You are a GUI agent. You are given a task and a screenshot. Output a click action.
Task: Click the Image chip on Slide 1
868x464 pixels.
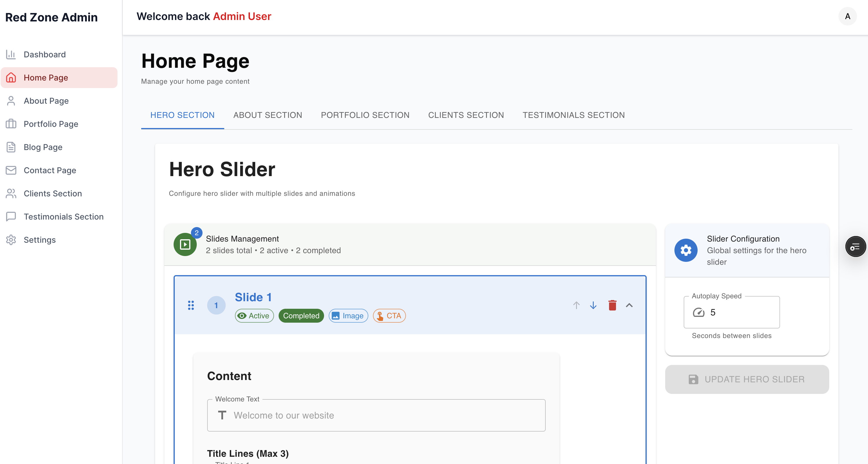(348, 316)
